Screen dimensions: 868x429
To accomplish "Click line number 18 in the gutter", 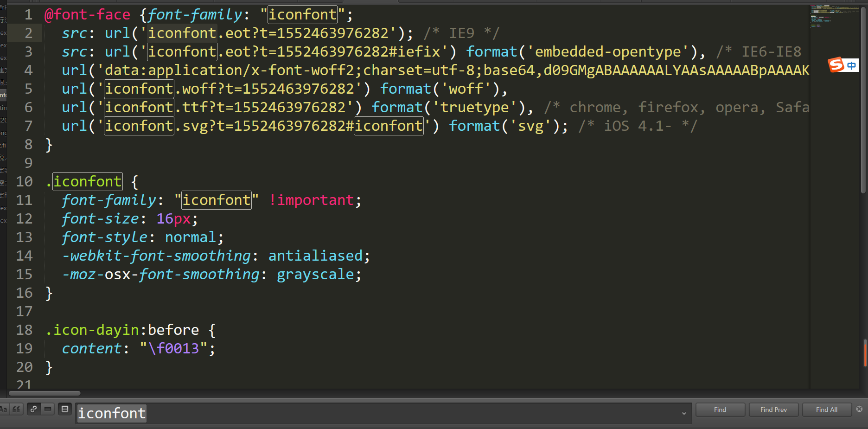I will tap(24, 330).
